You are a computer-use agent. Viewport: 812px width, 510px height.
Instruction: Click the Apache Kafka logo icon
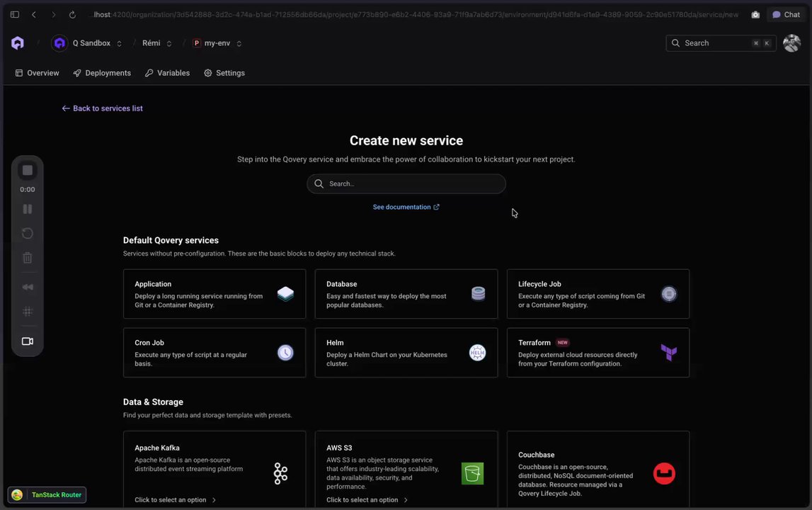280,473
